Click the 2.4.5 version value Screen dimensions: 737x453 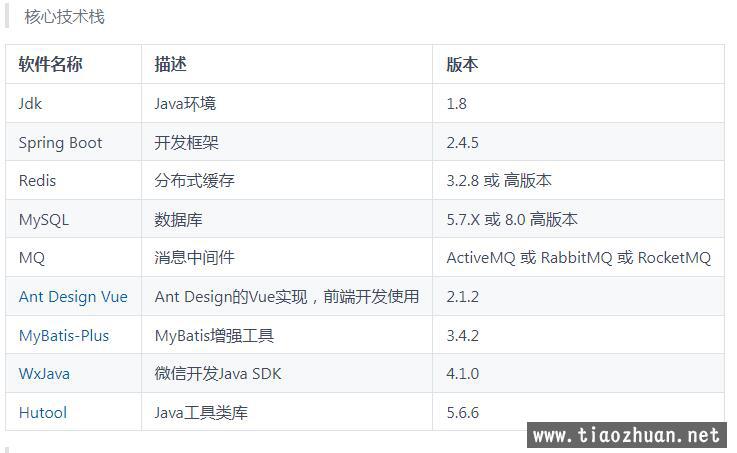(x=463, y=142)
